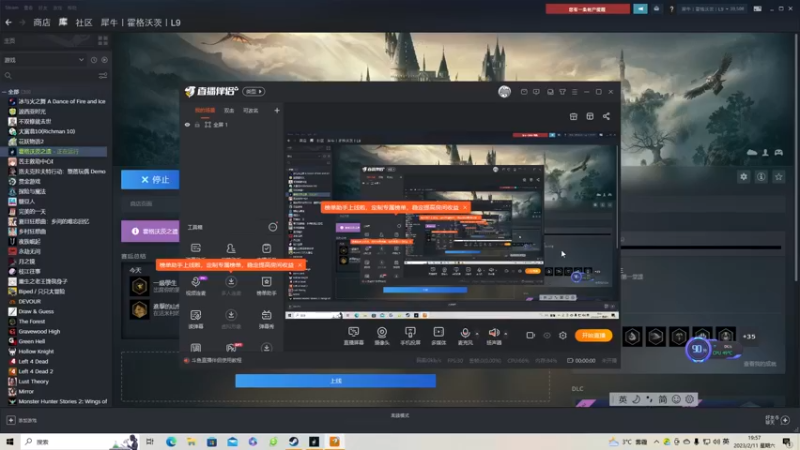800x450 pixels.
Task: Toggle visibility eye for 全屏 1 source
Action: 187,124
